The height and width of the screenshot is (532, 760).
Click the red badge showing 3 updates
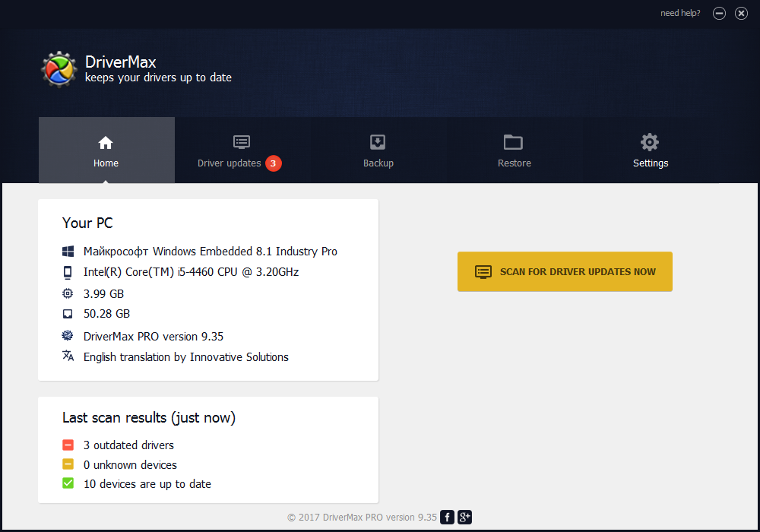pos(274,163)
